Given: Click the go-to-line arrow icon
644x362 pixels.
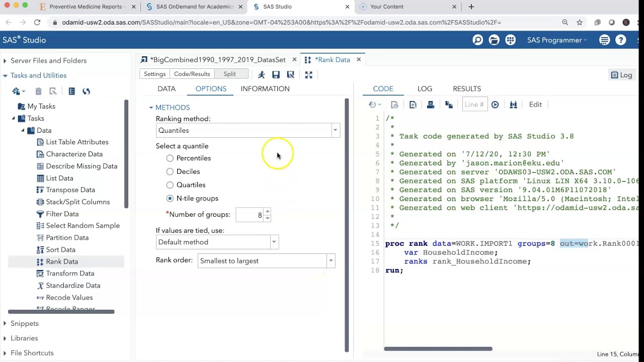Looking at the screenshot, I should click(x=495, y=105).
